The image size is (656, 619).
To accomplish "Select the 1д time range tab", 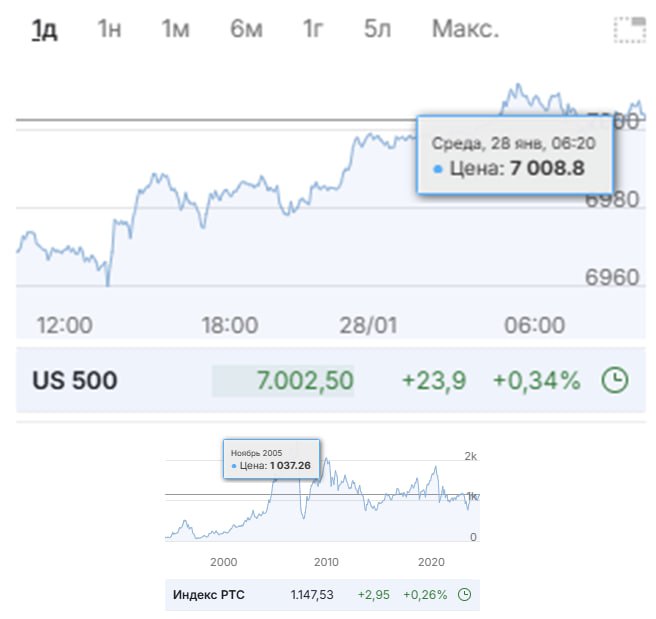I will 44,29.
